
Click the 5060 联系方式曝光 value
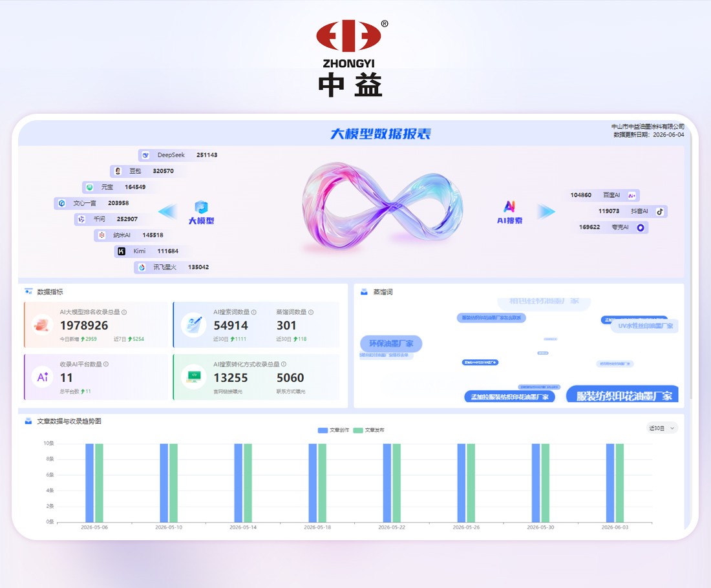(x=290, y=377)
